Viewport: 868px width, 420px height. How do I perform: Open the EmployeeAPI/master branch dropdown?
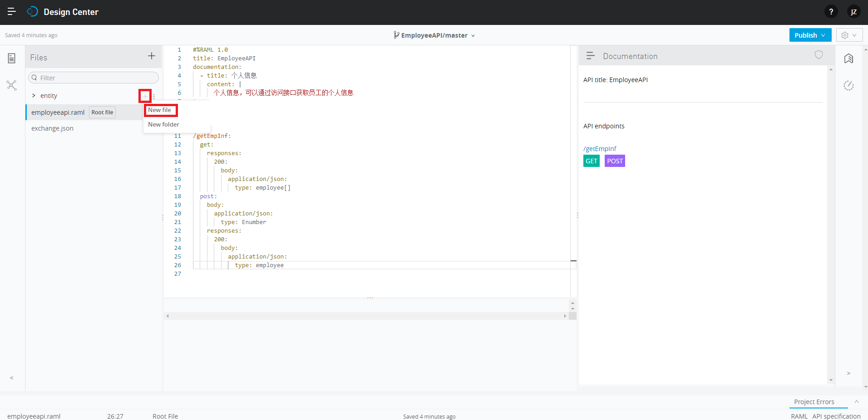tap(473, 35)
